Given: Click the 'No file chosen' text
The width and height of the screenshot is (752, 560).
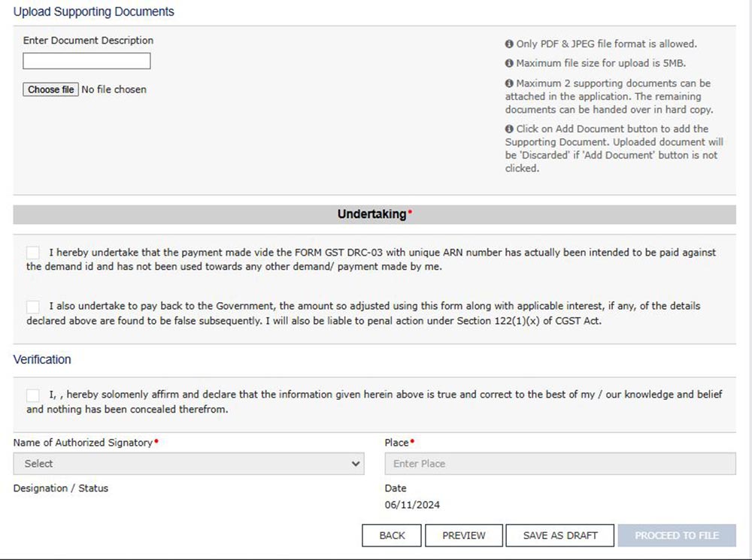Looking at the screenshot, I should 114,89.
